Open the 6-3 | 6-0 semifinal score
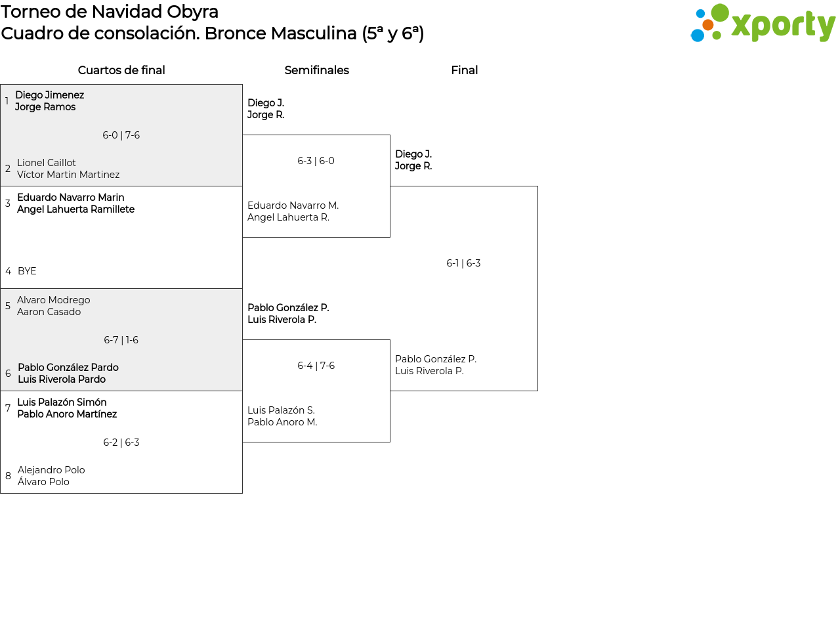Screen dimensions: 840x623 316,161
